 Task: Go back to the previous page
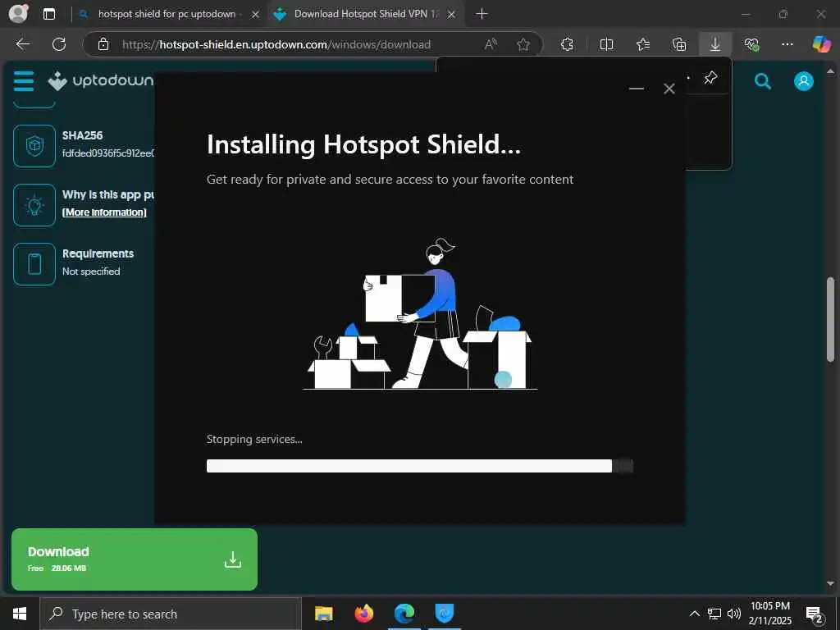[22, 44]
